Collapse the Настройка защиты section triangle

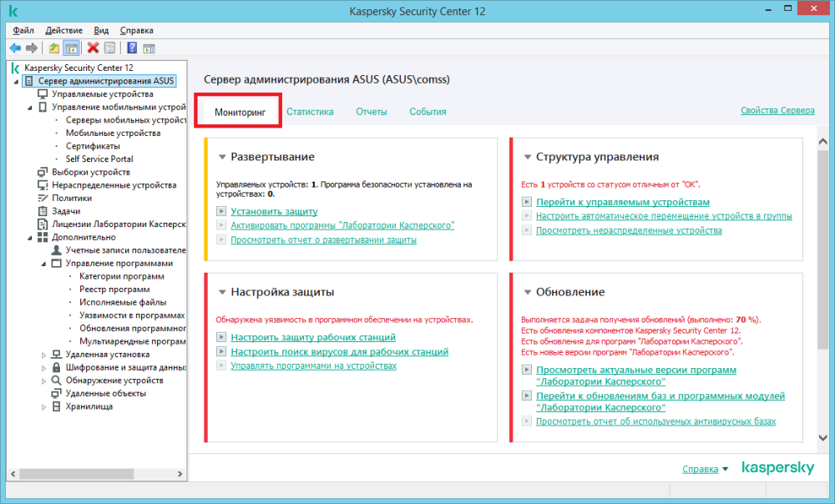coord(223,292)
